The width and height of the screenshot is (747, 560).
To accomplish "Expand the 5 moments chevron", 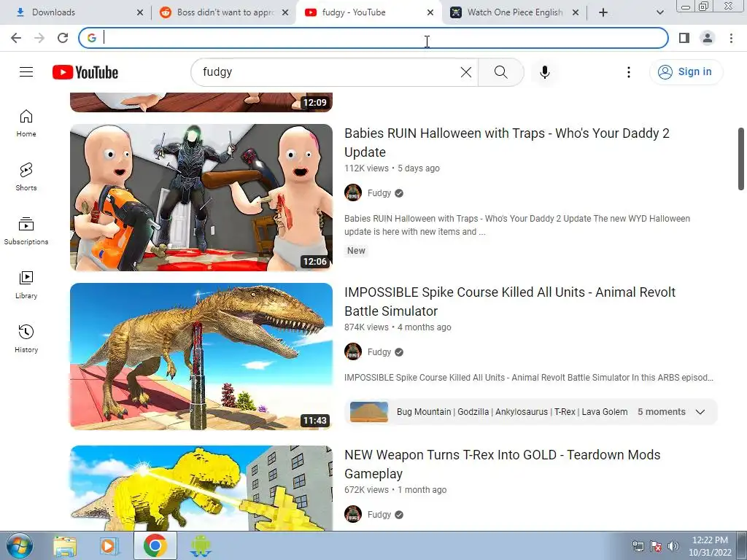I will click(x=700, y=412).
